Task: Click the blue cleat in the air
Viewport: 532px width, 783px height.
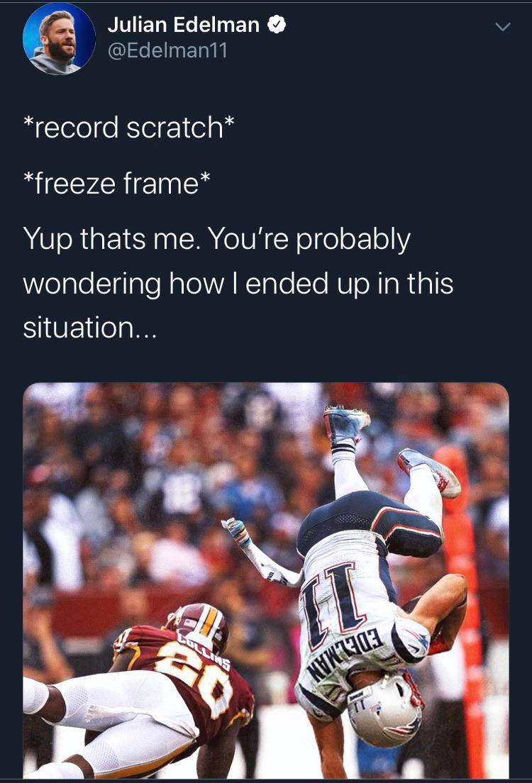Action: pos(345,424)
